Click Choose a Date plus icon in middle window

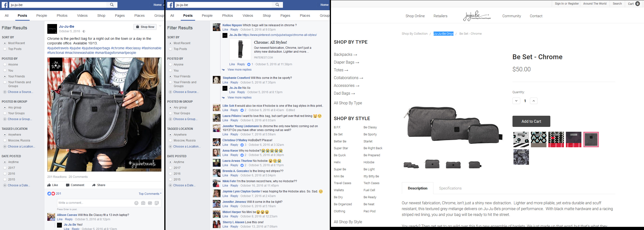[x=170, y=186]
